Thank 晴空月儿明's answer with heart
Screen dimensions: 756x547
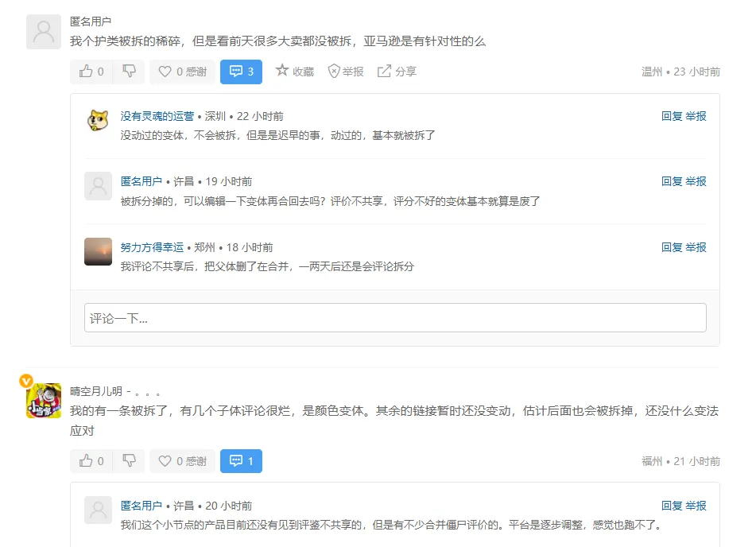click(x=182, y=461)
